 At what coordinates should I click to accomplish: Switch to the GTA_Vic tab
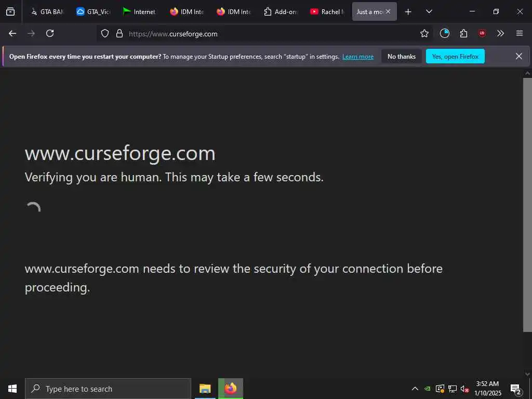point(94,11)
